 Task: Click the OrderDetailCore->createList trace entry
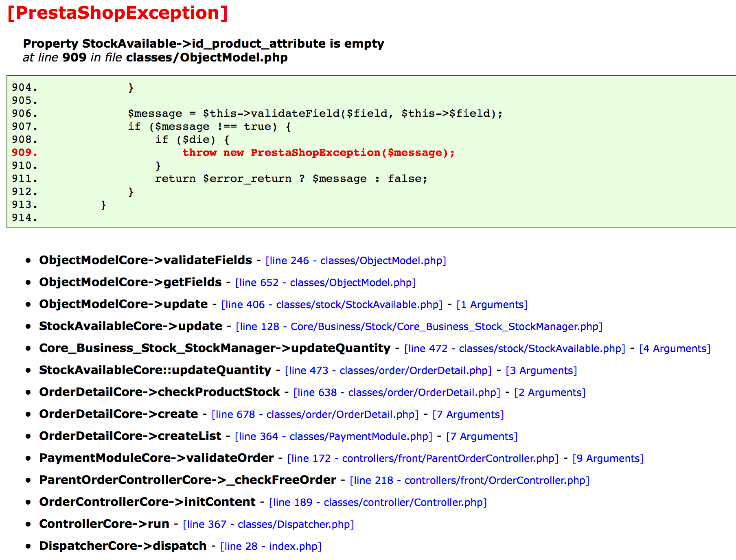tap(130, 436)
